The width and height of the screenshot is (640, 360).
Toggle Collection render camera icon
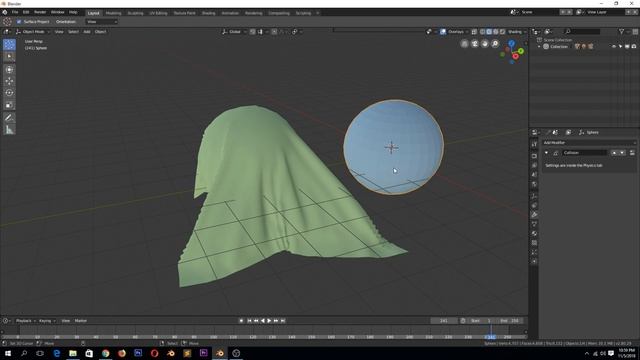coord(633,47)
